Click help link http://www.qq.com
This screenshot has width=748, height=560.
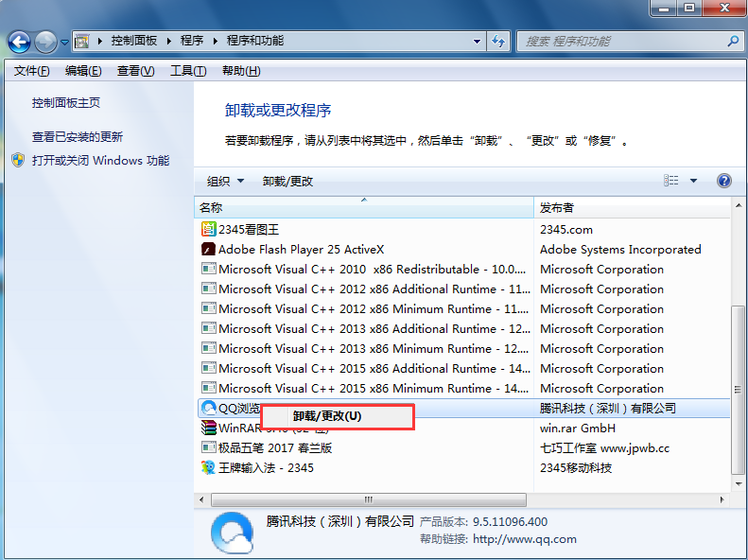[x=525, y=539]
